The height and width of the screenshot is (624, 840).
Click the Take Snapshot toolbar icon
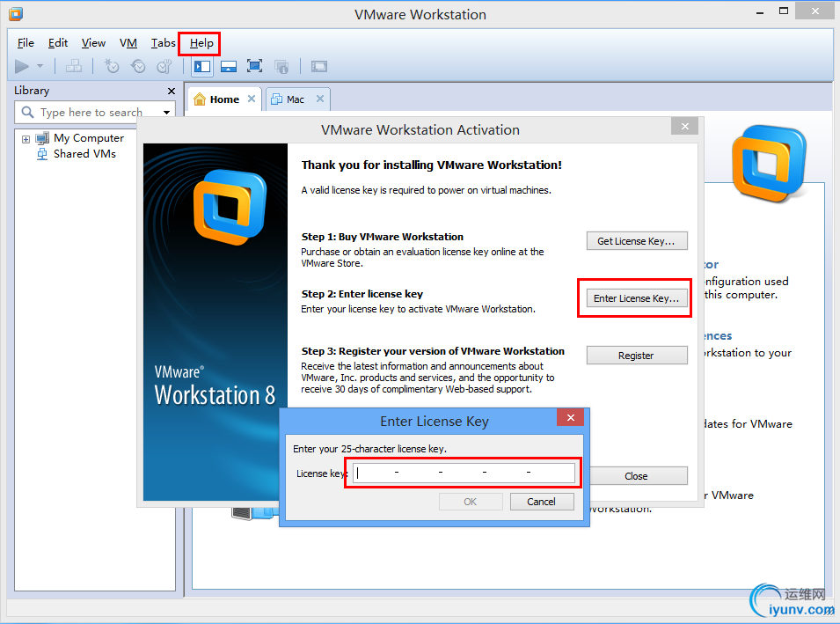[112, 67]
